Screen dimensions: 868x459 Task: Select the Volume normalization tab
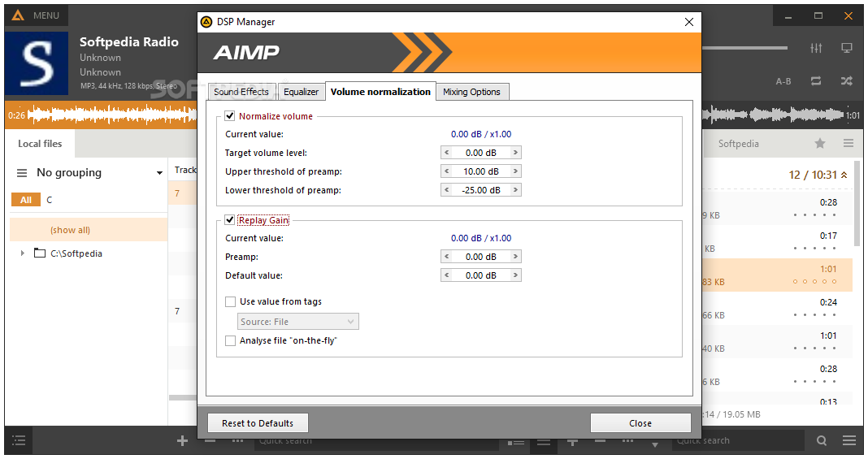pos(380,91)
